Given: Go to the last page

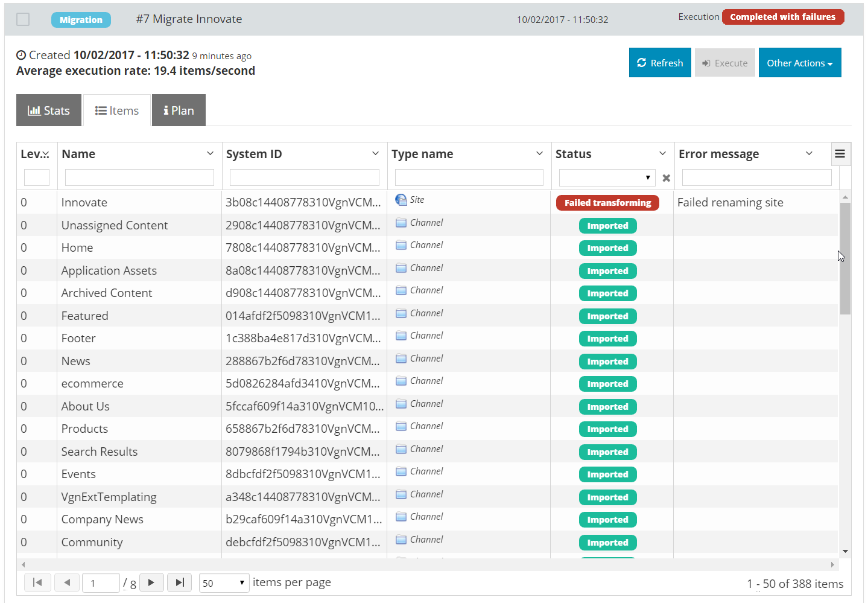Looking at the screenshot, I should pos(180,582).
